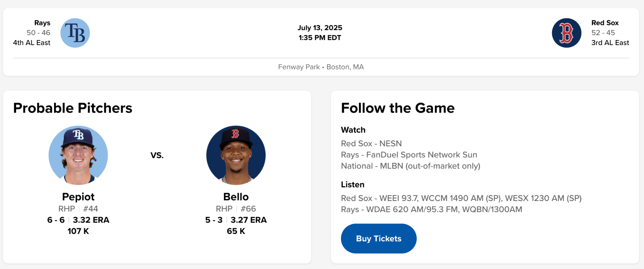The height and width of the screenshot is (269, 644).
Task: Open Pepiot's player headshot photo
Action: (78, 155)
